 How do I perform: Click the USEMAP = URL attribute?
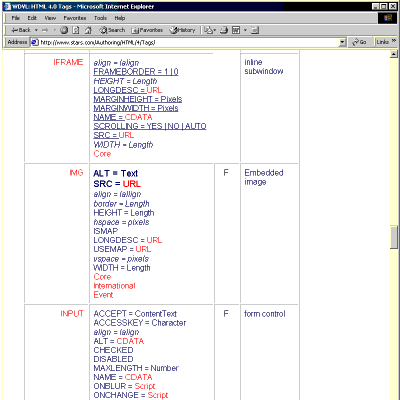122,249
